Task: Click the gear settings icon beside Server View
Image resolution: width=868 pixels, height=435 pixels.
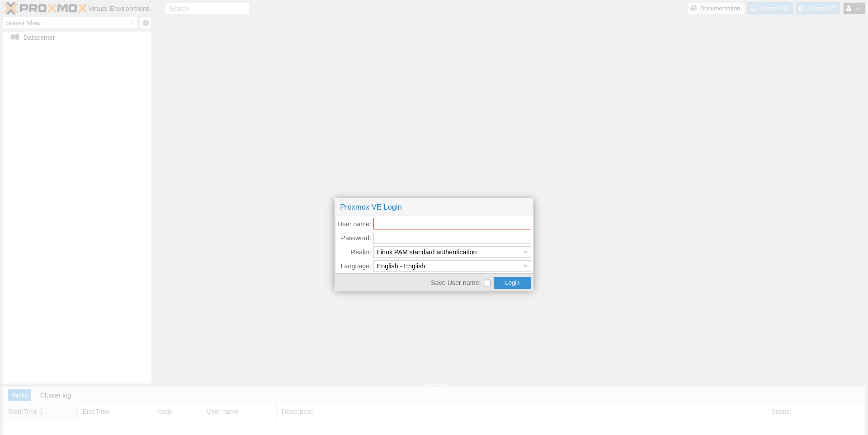Action: [145, 23]
